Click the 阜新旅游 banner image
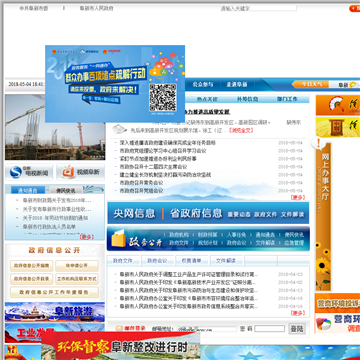Image resolution: width=360 pixels, height=360 pixels. click(55, 312)
